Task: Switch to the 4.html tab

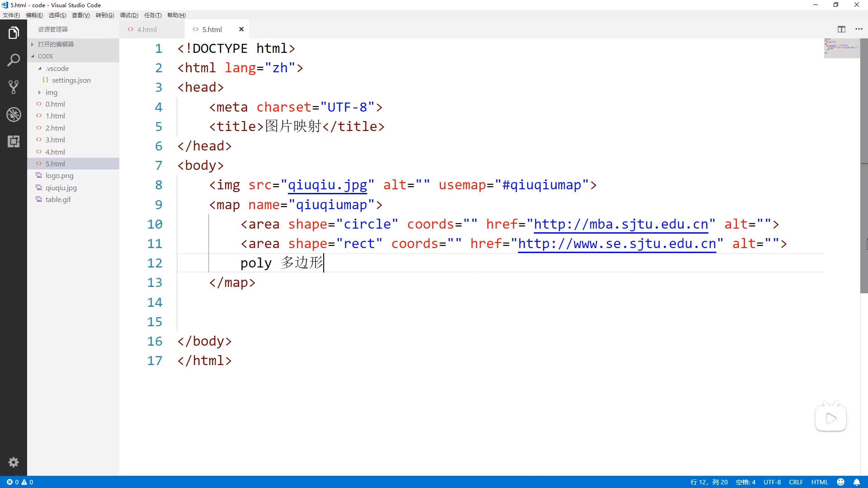Action: tap(147, 29)
